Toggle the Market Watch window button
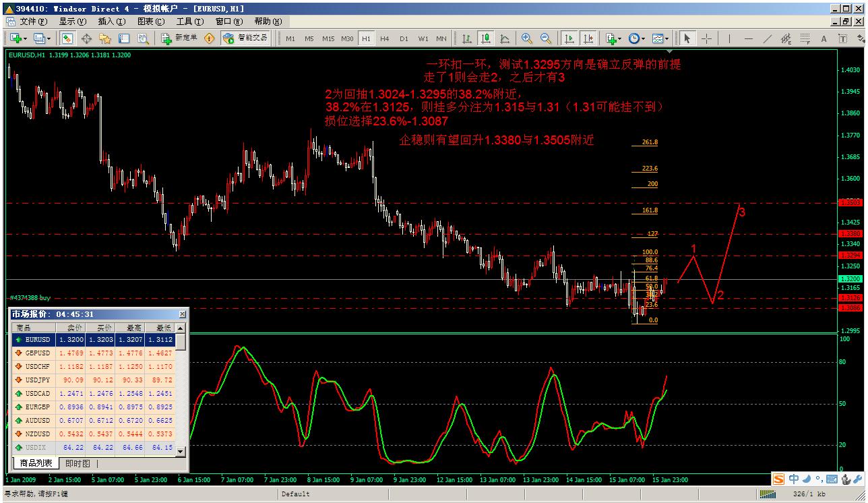The image size is (868, 503). point(67,38)
